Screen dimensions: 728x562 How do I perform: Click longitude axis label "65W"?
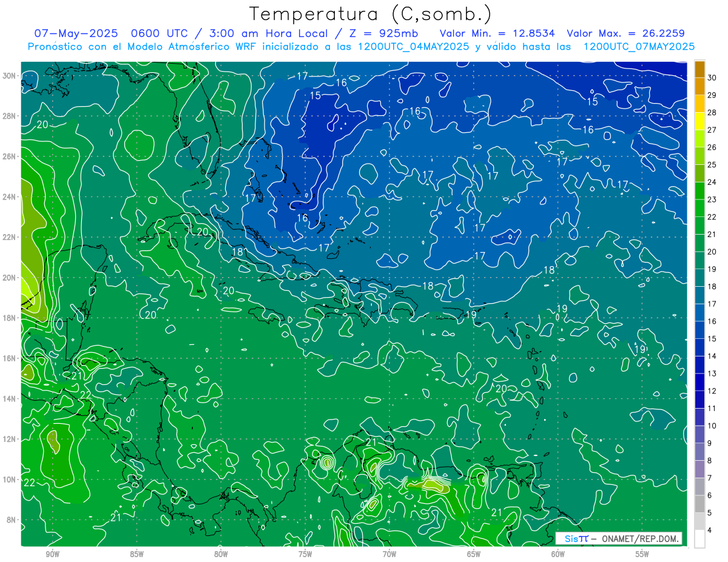(x=474, y=554)
